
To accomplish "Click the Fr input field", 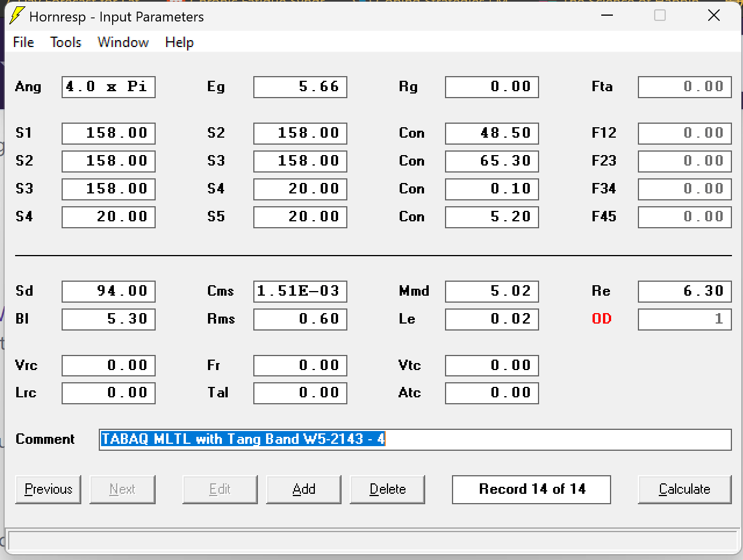I will click(x=300, y=365).
